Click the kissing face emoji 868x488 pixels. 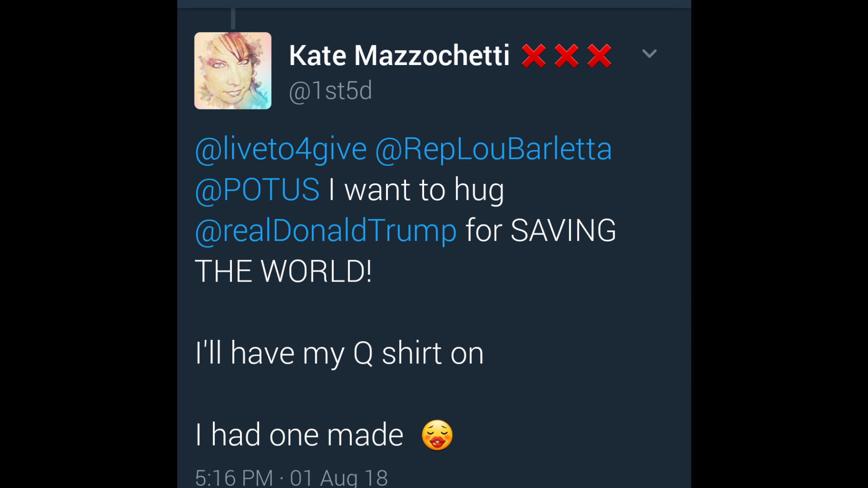[437, 435]
